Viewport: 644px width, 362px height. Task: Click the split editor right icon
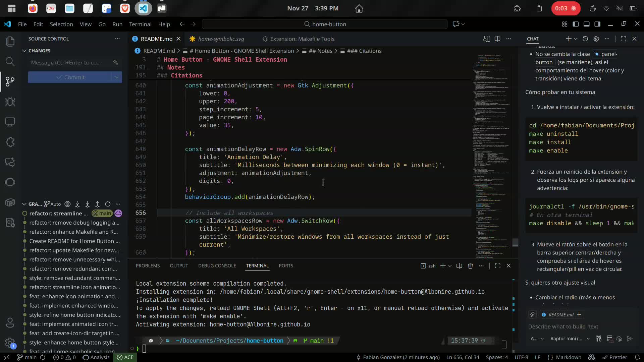[x=497, y=39]
